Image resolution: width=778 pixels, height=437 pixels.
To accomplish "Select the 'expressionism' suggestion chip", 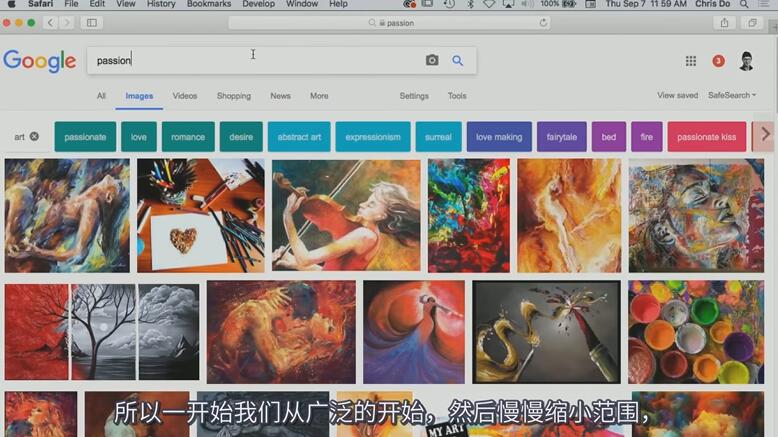I will pyautogui.click(x=373, y=136).
